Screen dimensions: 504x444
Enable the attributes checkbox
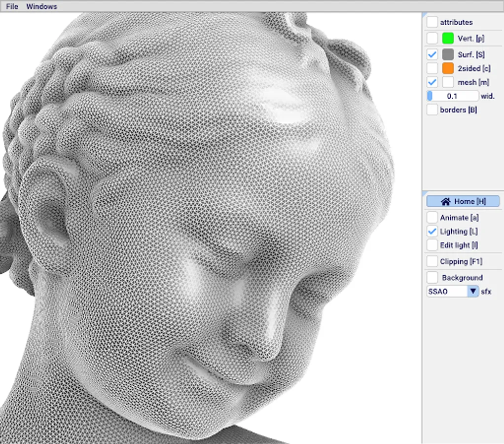[432, 22]
